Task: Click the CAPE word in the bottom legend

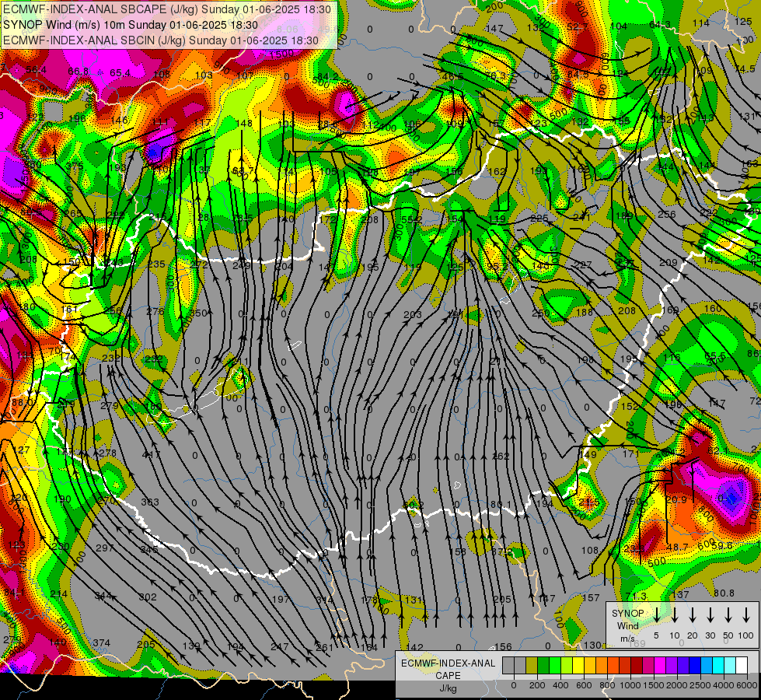Action: pos(448,675)
